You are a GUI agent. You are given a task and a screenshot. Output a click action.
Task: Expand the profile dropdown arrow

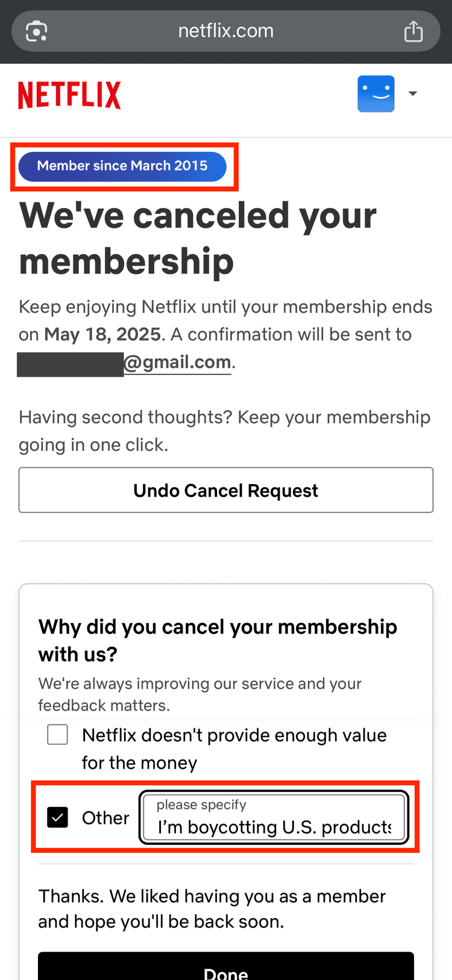[413, 93]
